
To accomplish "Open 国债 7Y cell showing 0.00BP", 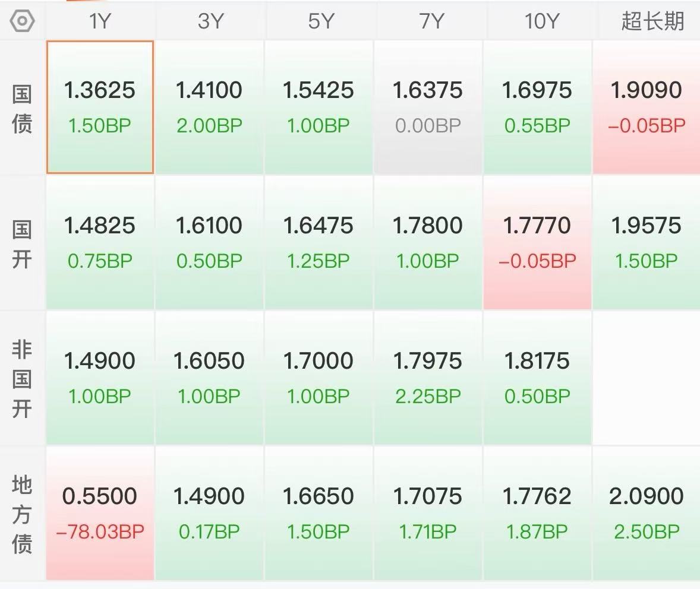I will point(428,107).
